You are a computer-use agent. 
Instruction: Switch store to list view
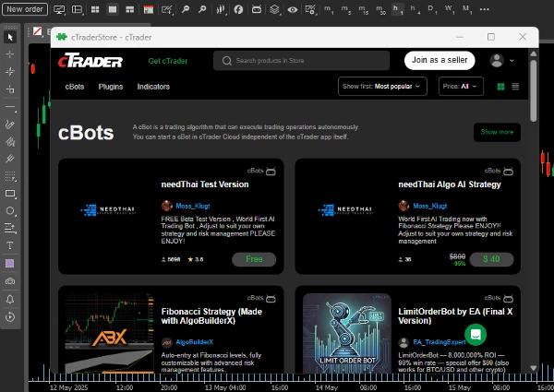tap(515, 87)
